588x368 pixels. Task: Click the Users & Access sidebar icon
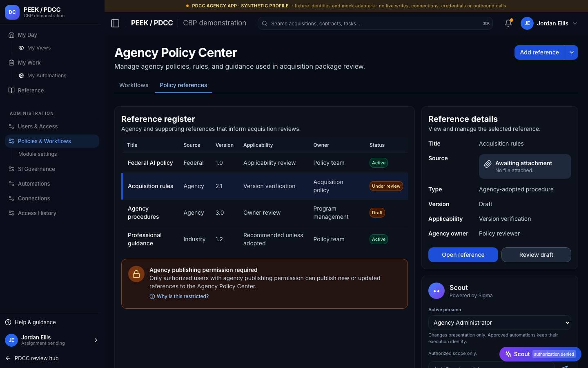coord(11,126)
